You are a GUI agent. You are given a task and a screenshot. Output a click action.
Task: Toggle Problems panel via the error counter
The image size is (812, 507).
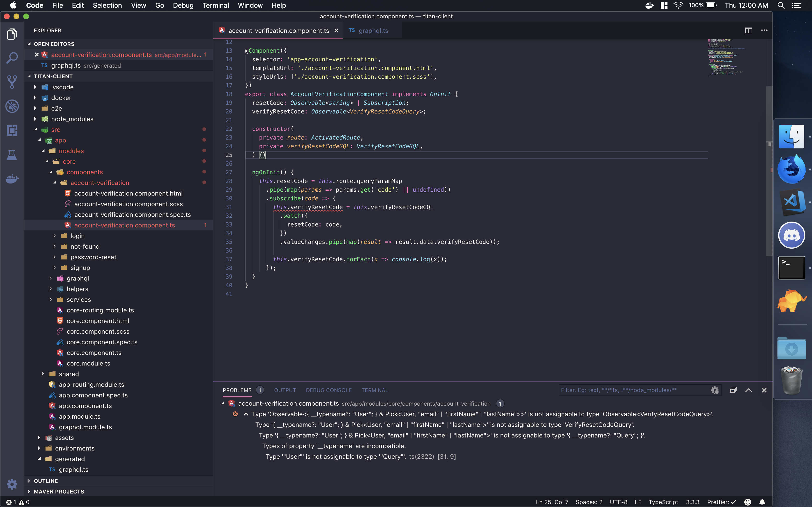click(15, 502)
